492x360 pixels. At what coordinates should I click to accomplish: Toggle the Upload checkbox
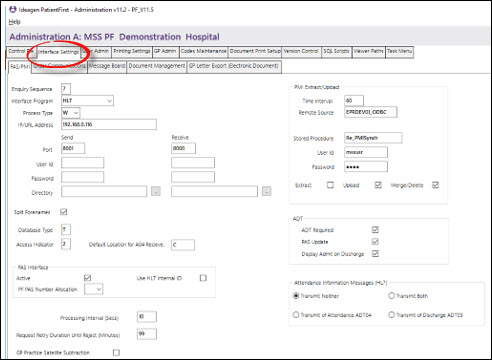pos(378,185)
